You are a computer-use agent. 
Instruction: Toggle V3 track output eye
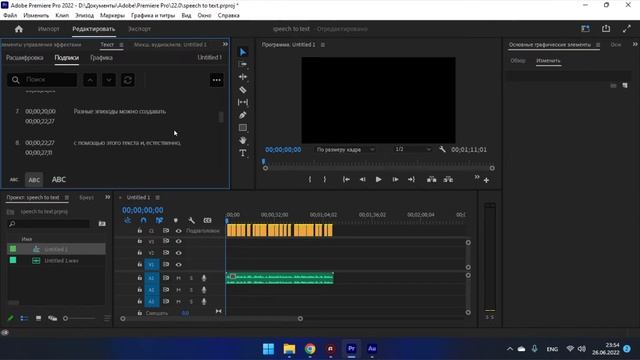click(178, 241)
